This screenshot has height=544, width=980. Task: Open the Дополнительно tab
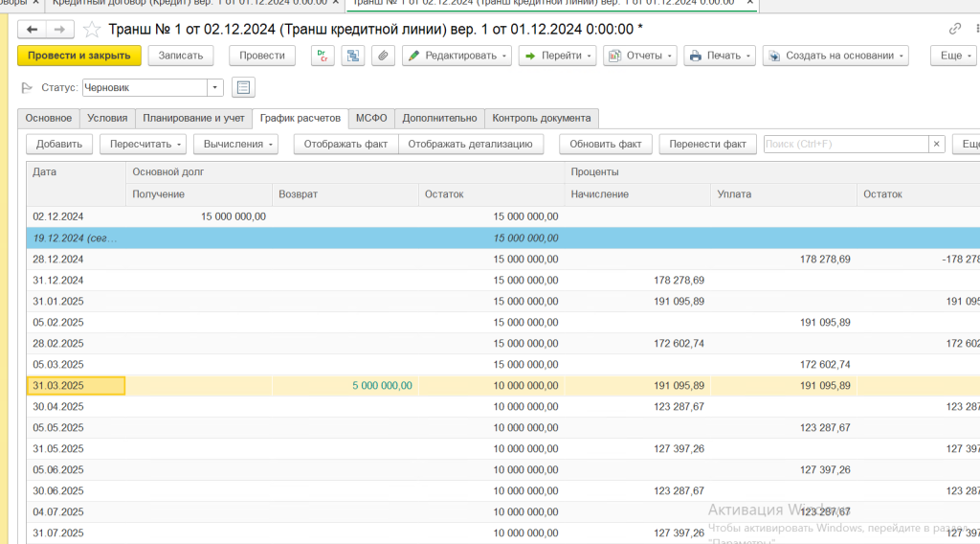439,118
